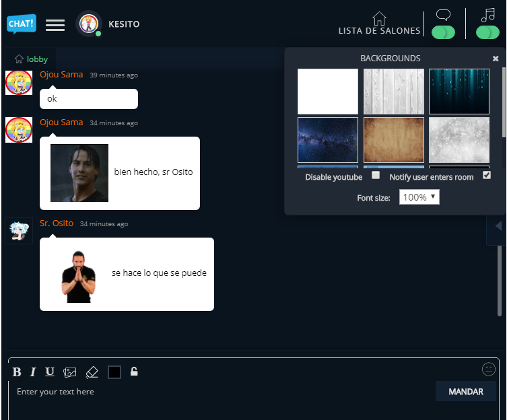Viewport: 507px width, 420px height.
Task: Uncheck Notify user enters room
Action: (x=487, y=176)
